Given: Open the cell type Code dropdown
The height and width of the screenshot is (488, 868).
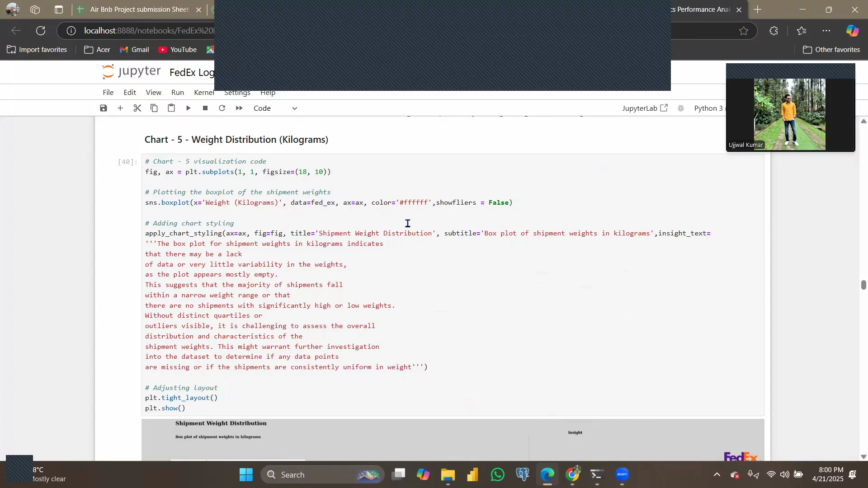Looking at the screenshot, I should pyautogui.click(x=275, y=108).
